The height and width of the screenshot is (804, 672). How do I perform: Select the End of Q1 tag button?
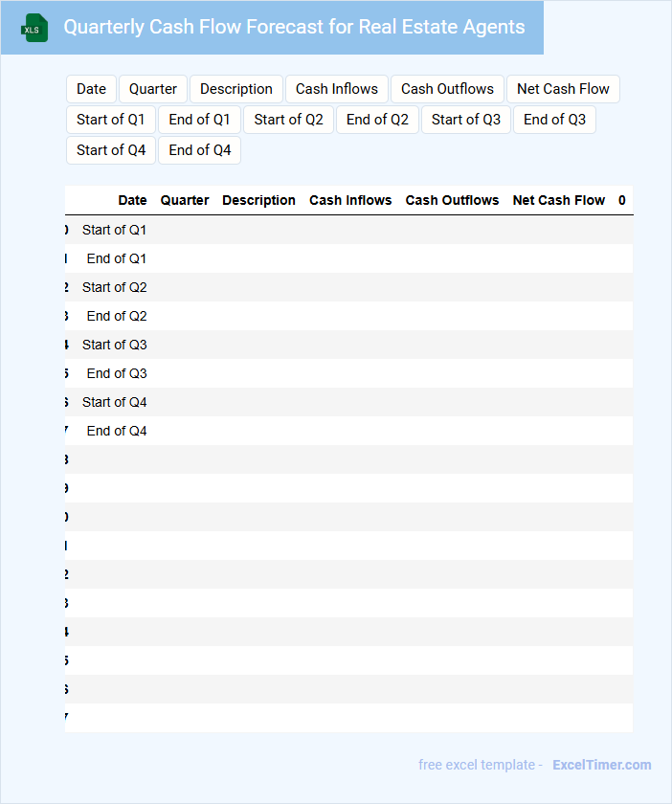(x=199, y=120)
